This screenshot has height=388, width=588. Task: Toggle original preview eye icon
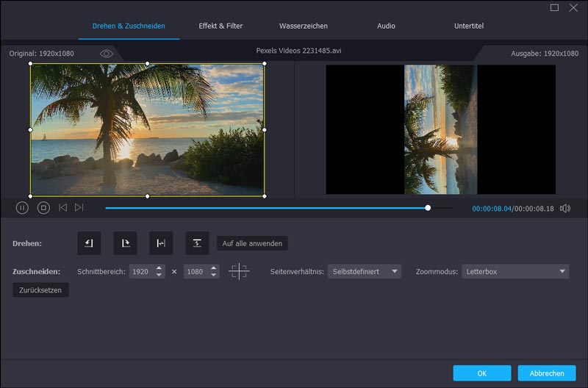coord(107,54)
